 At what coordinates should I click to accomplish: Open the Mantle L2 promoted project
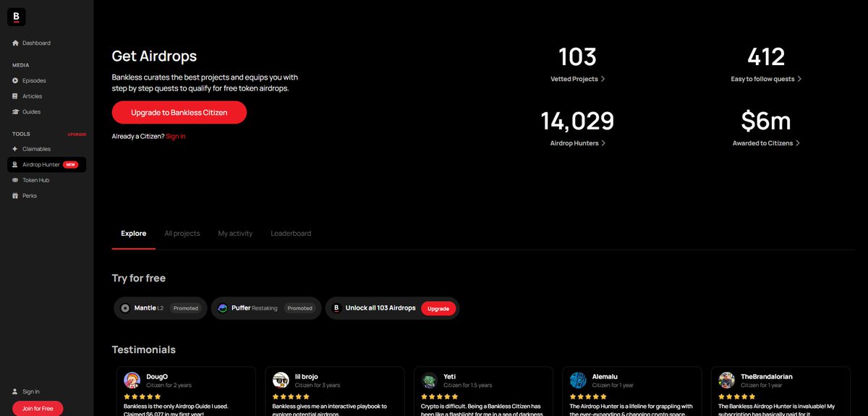click(x=161, y=308)
